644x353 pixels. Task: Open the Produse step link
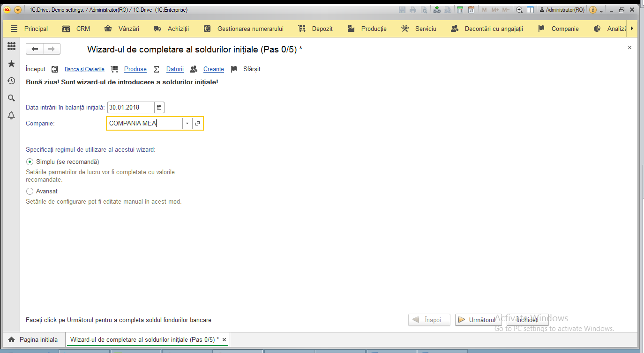click(x=135, y=69)
